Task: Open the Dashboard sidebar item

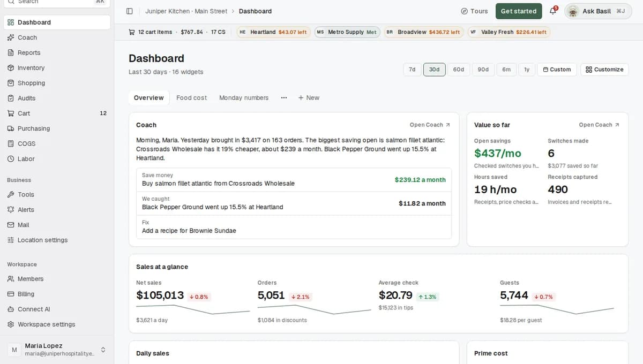Action: tap(57, 22)
